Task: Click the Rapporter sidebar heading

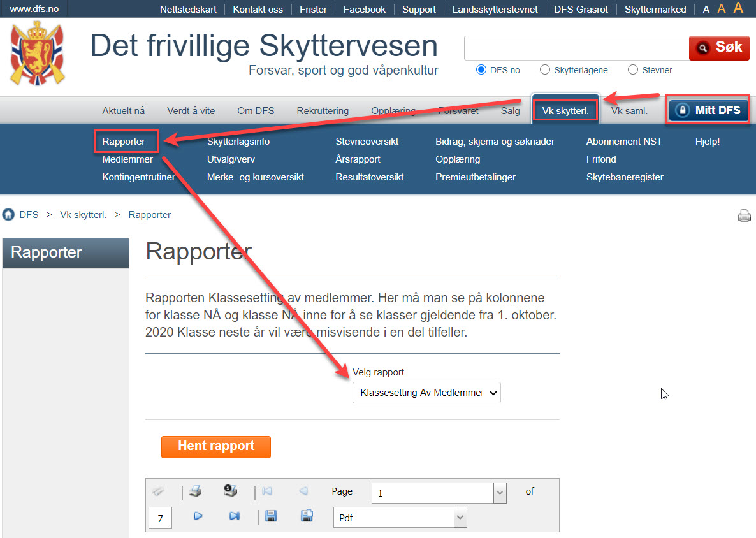Action: click(66, 252)
